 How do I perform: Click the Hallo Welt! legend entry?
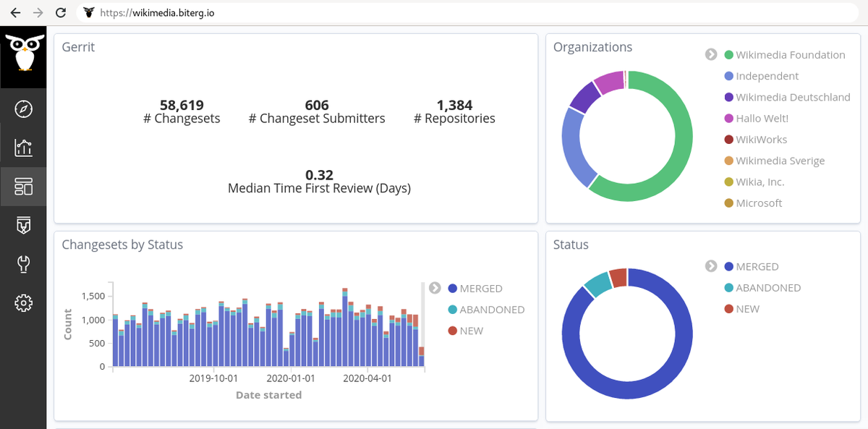pos(762,119)
